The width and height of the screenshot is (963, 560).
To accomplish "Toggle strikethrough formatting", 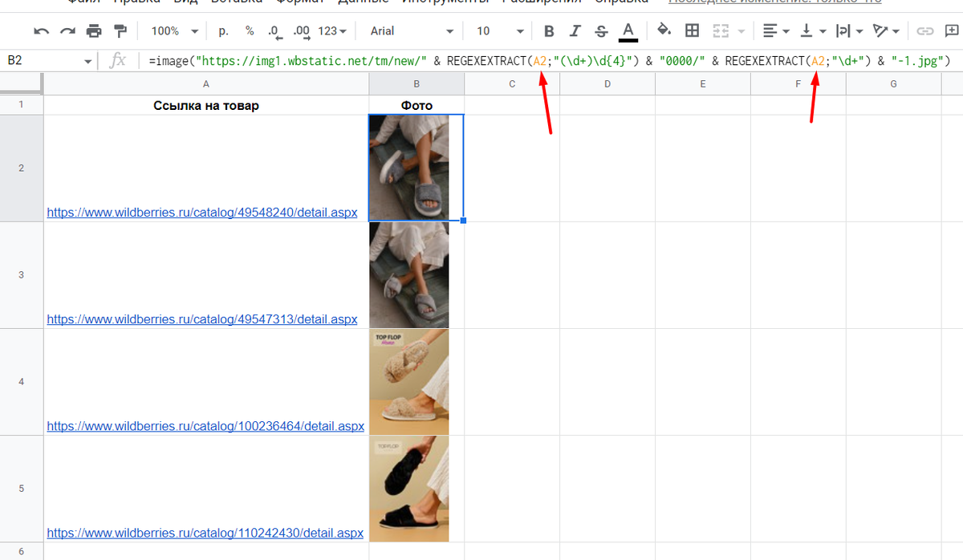I will [602, 31].
